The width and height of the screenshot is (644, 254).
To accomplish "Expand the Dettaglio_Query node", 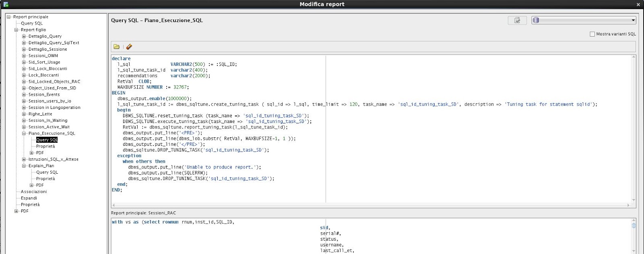I will click(x=24, y=36).
